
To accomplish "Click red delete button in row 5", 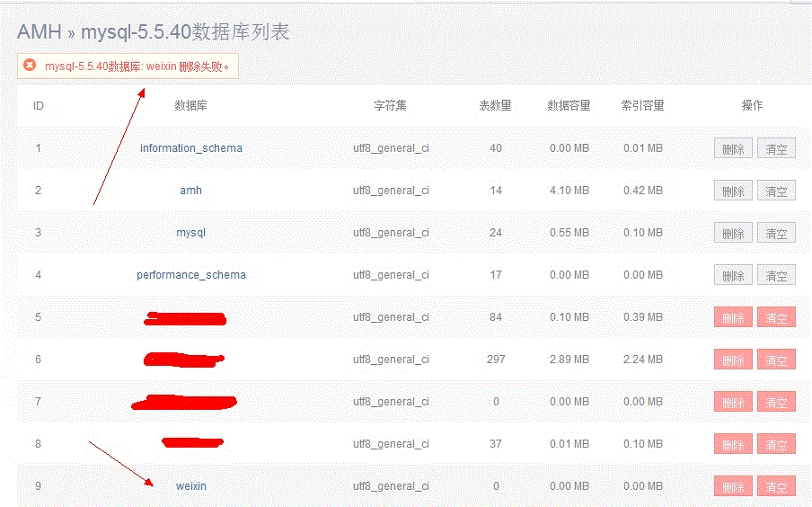I will 733,318.
